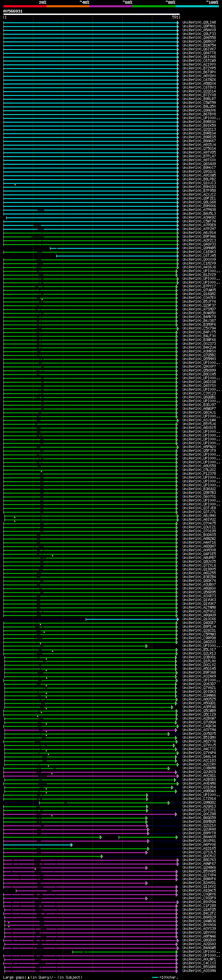Open hit UniRef100_B8LQ50
222x980 pixels.
[x=199, y=106]
